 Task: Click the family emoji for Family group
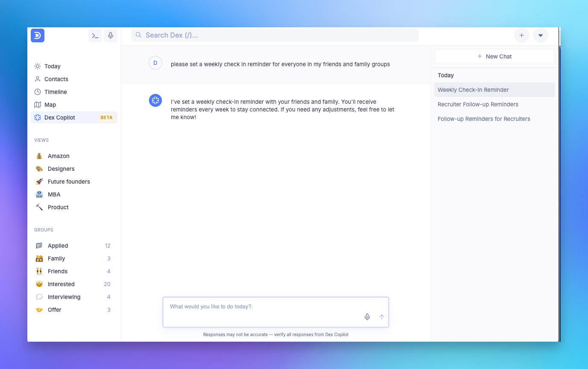(x=39, y=258)
